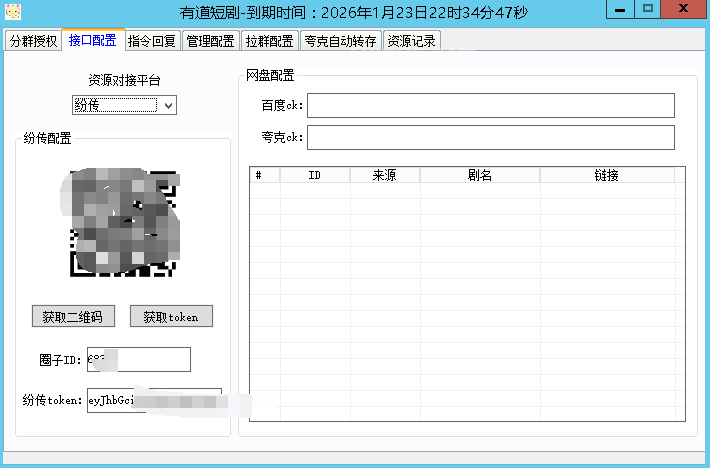Viewport: 710px width, 468px height.
Task: Switch to the 分群授权 tab
Action: pyautogui.click(x=33, y=41)
